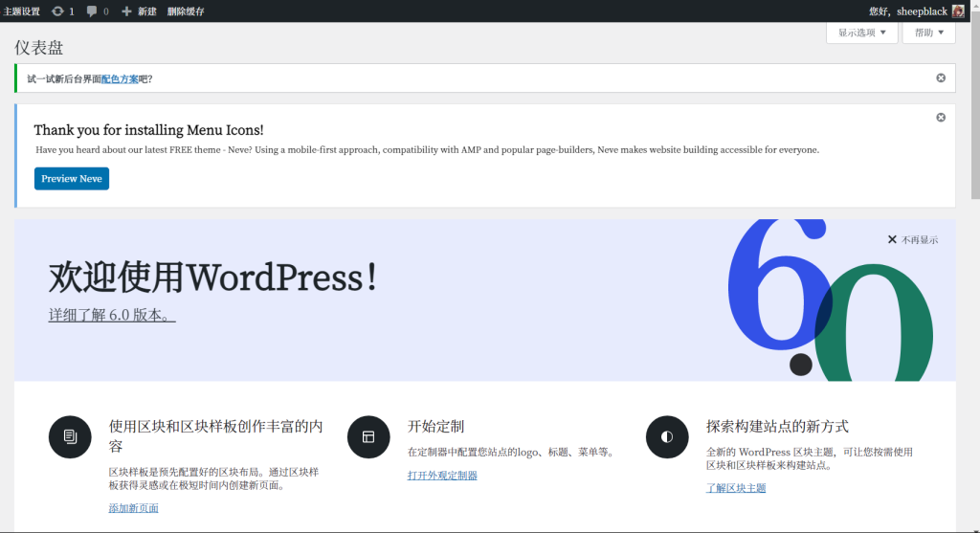Click the updates refresh icon in admin bar
This screenshot has height=533, width=980.
(57, 11)
